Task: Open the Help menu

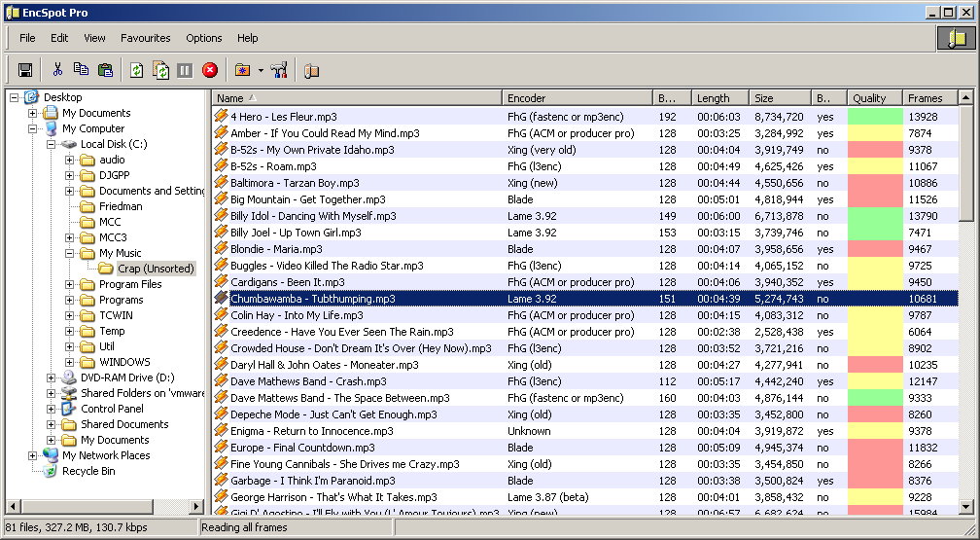Action: [x=248, y=38]
